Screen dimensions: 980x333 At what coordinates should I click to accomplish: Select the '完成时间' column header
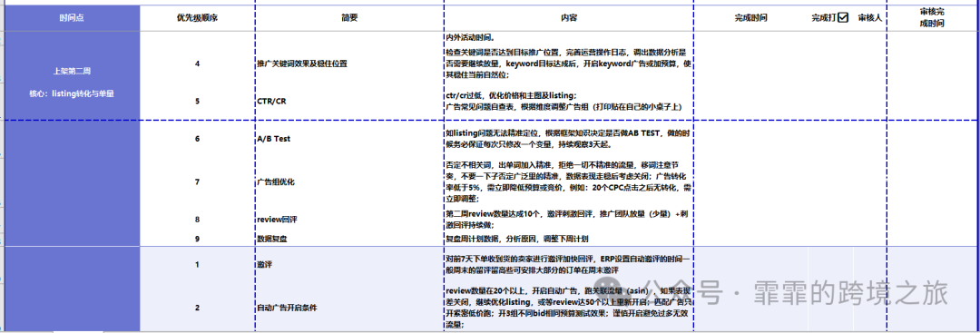point(750,18)
